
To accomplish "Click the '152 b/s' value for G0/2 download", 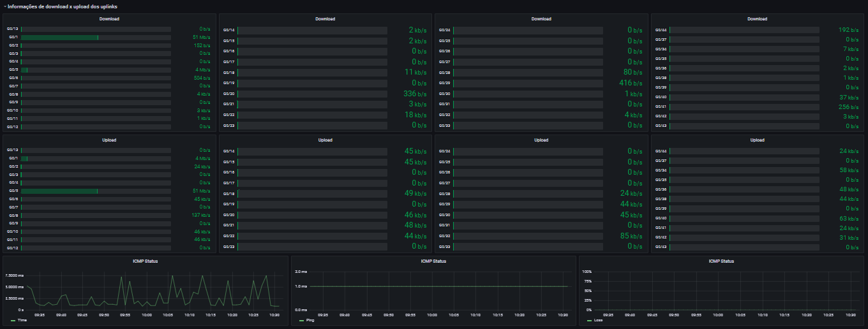I will (202, 46).
